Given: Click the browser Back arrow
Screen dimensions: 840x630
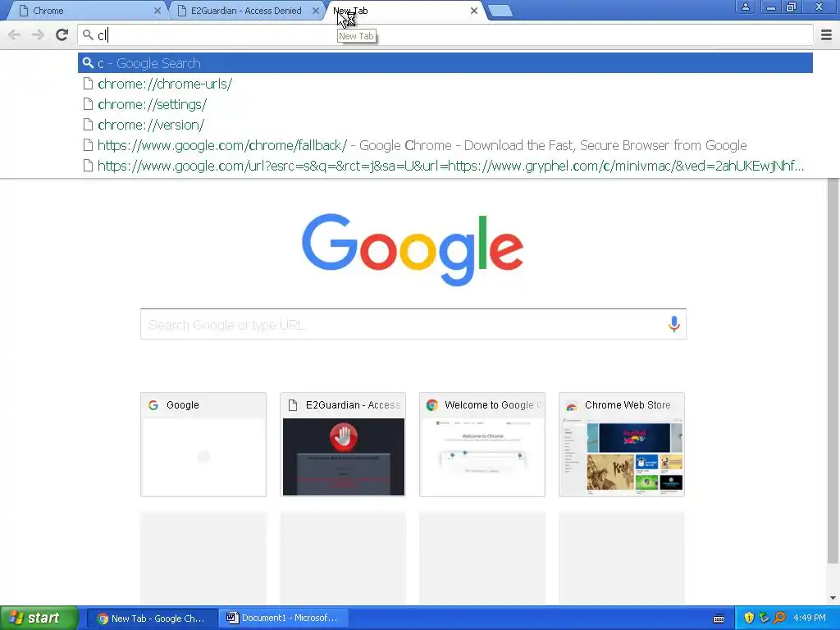Looking at the screenshot, I should tap(15, 34).
